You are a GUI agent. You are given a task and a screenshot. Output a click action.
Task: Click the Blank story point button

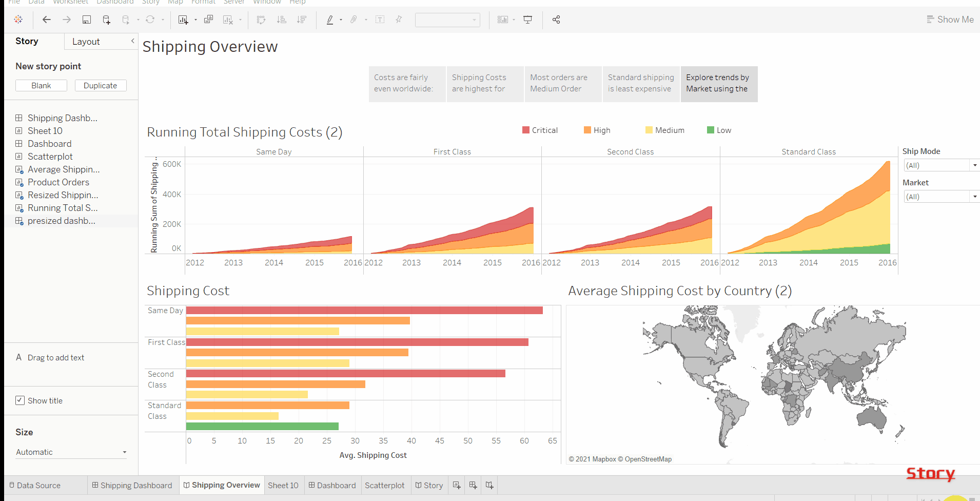pos(41,85)
